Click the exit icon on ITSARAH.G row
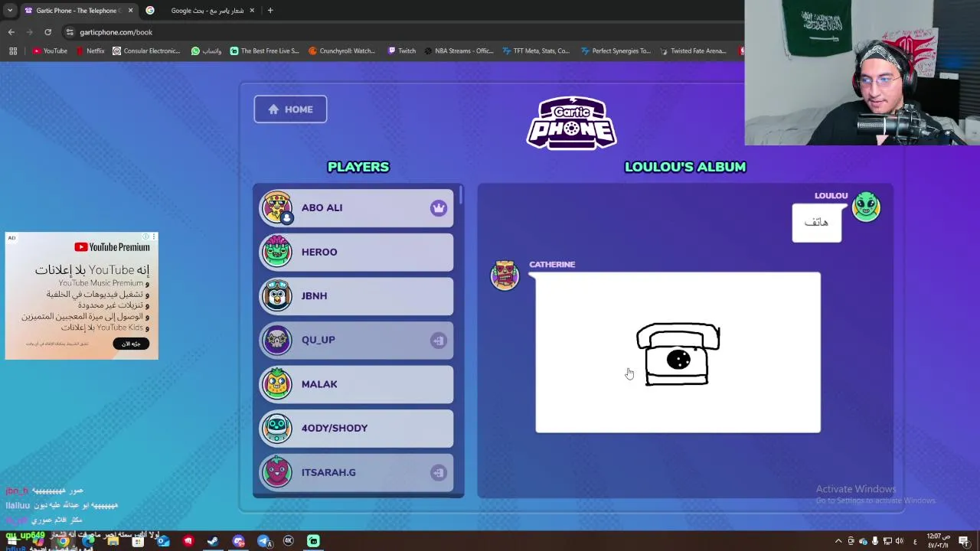 438,472
